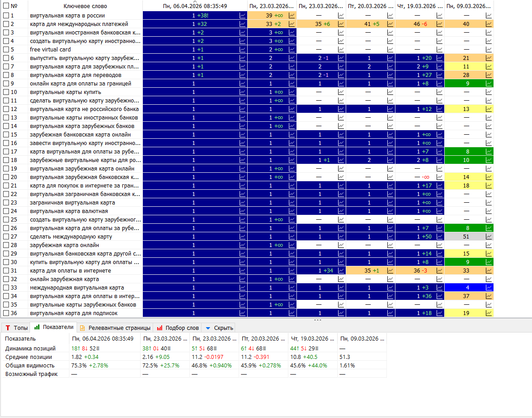This screenshot has height=418, width=532.
Task: Open chart icon for row 36, yellow cell 19
Action: pos(489,313)
